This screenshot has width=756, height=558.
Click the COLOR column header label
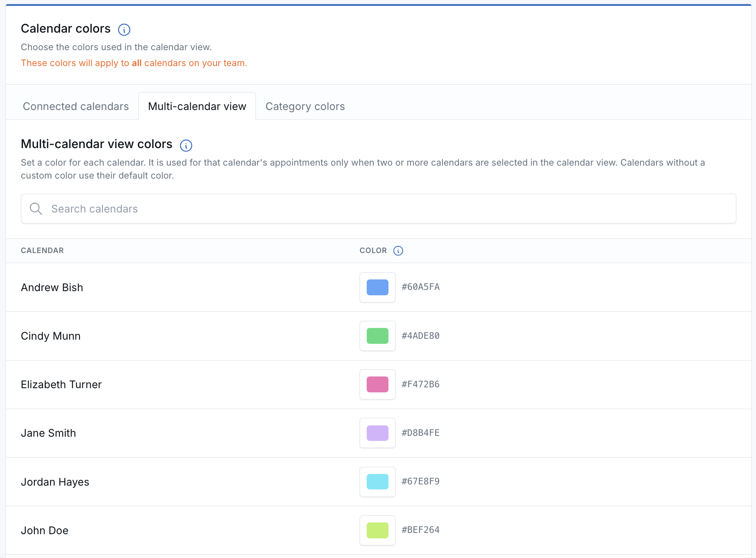click(x=373, y=251)
